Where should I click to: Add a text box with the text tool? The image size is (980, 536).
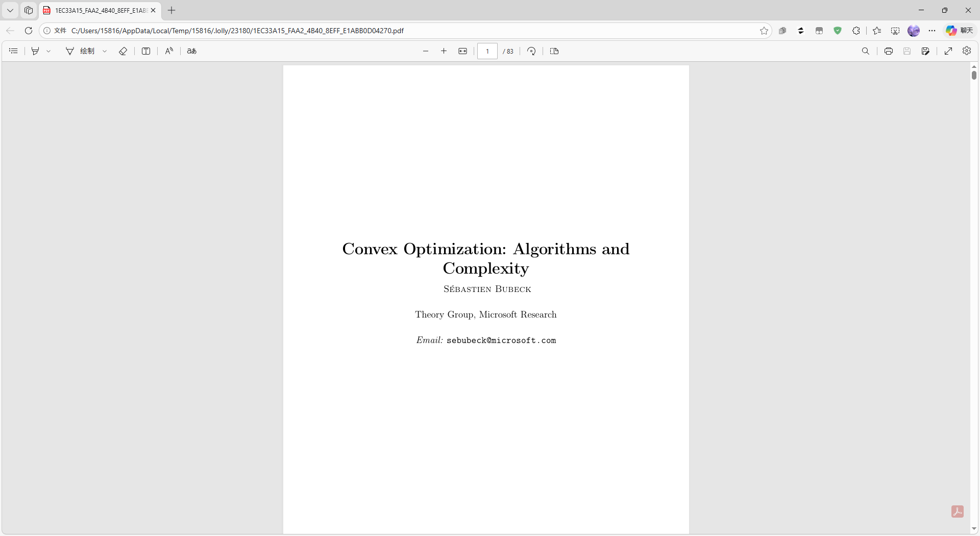click(x=146, y=51)
